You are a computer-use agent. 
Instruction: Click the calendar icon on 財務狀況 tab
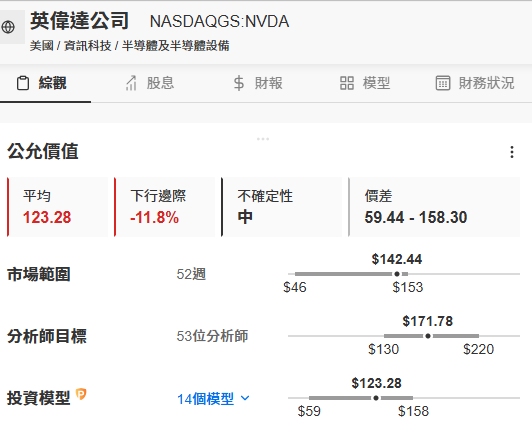[x=443, y=83]
